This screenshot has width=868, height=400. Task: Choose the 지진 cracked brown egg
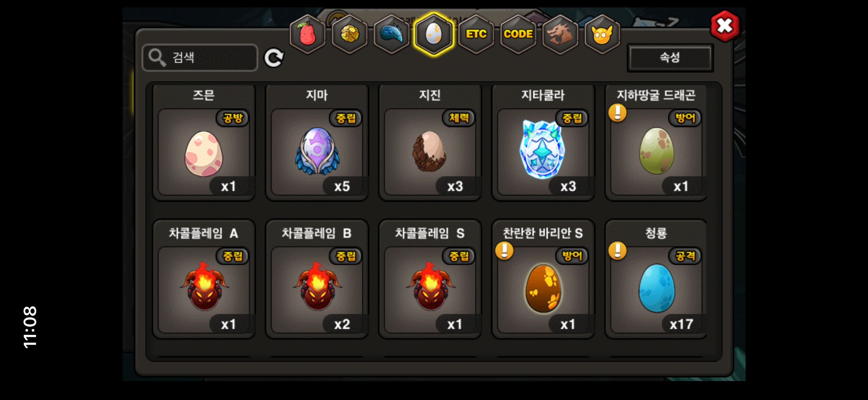430,143
